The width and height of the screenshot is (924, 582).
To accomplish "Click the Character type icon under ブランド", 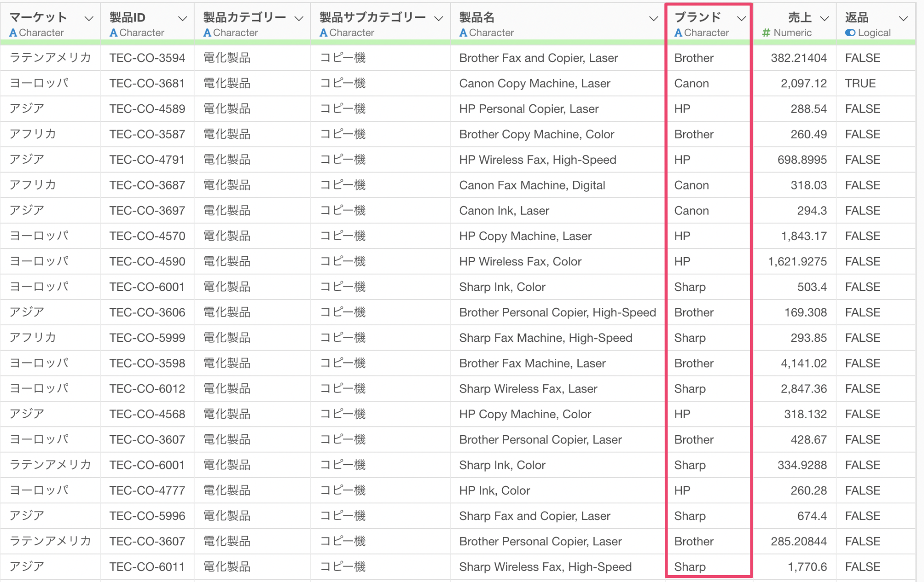I will pos(678,33).
